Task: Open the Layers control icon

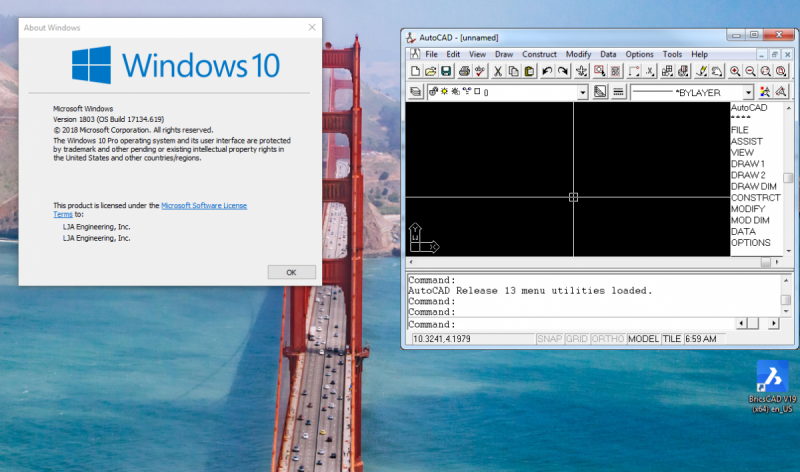Action: click(x=415, y=92)
